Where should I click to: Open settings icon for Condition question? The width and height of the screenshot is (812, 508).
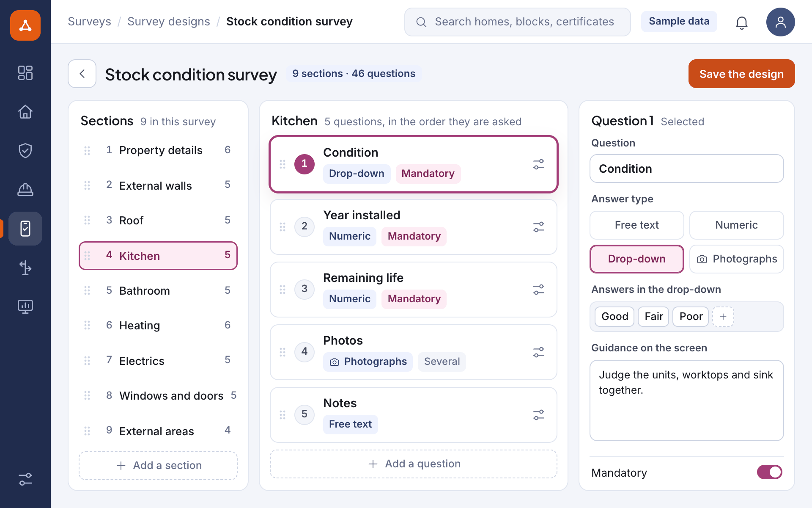[539, 164]
